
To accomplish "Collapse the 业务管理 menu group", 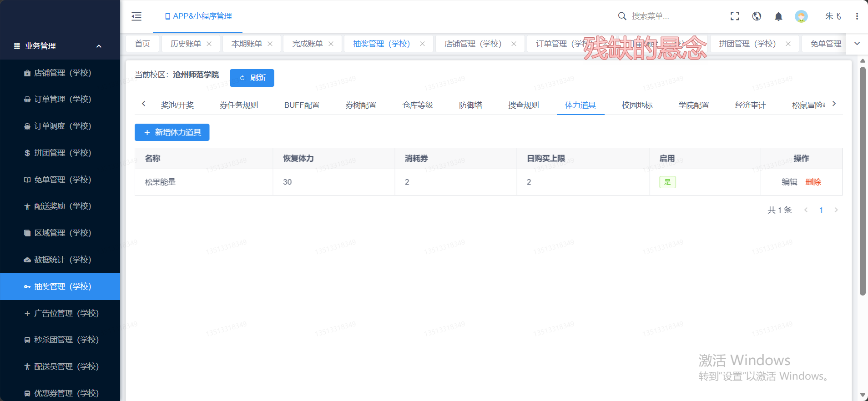I will (x=99, y=46).
